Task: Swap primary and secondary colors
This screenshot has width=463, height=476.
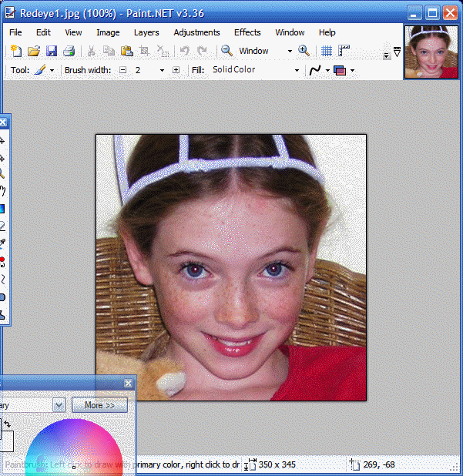Action: tap(8, 424)
